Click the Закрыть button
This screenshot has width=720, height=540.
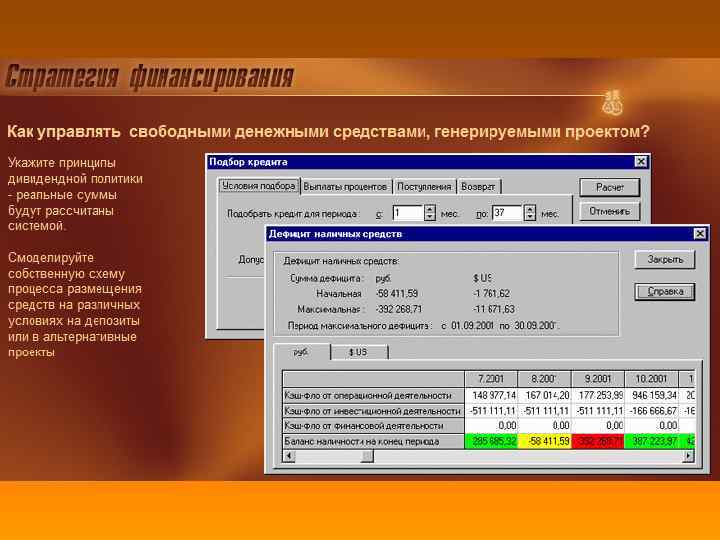click(665, 259)
